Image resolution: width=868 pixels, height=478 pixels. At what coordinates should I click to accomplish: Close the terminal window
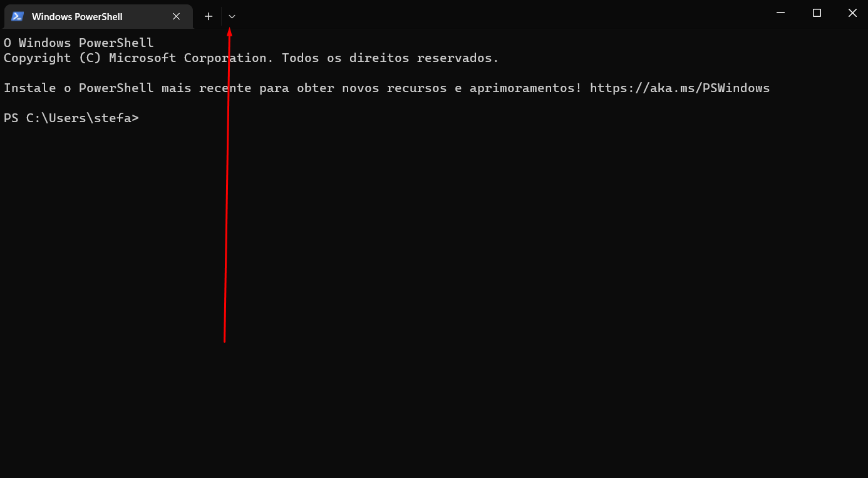[x=852, y=13]
